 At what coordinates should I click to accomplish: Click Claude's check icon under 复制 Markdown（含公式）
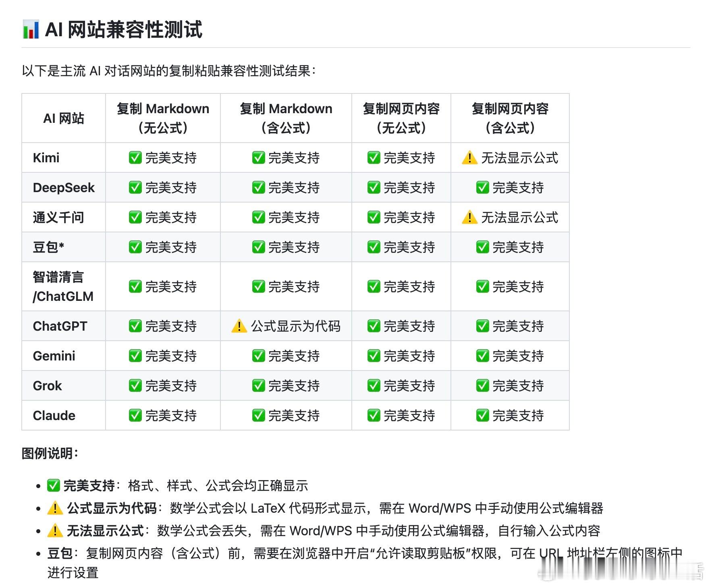pos(258,415)
